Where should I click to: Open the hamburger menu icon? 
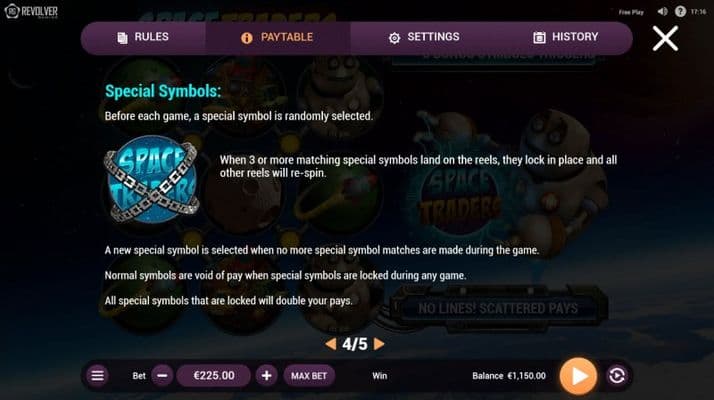[x=97, y=376]
